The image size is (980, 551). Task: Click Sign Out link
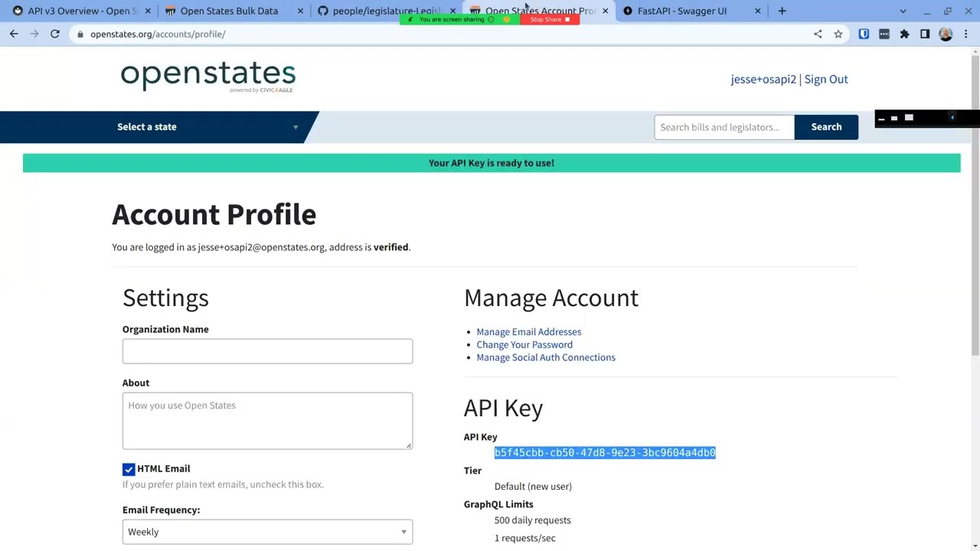826,79
